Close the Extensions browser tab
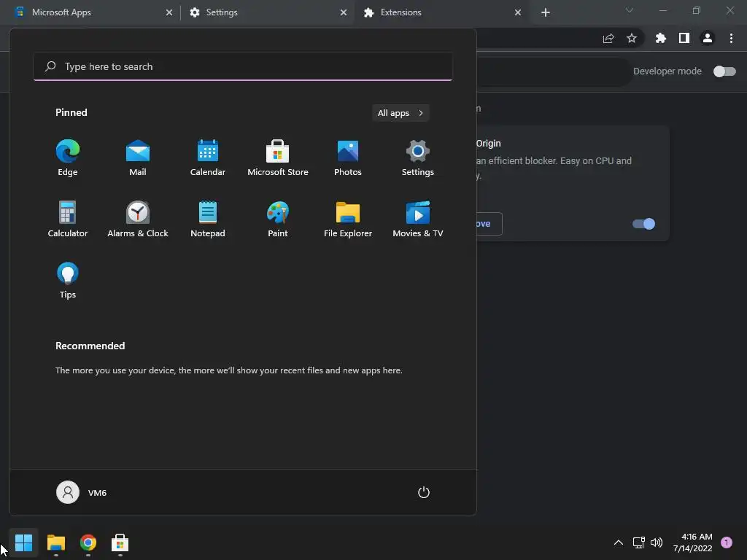This screenshot has width=747, height=560. click(518, 12)
